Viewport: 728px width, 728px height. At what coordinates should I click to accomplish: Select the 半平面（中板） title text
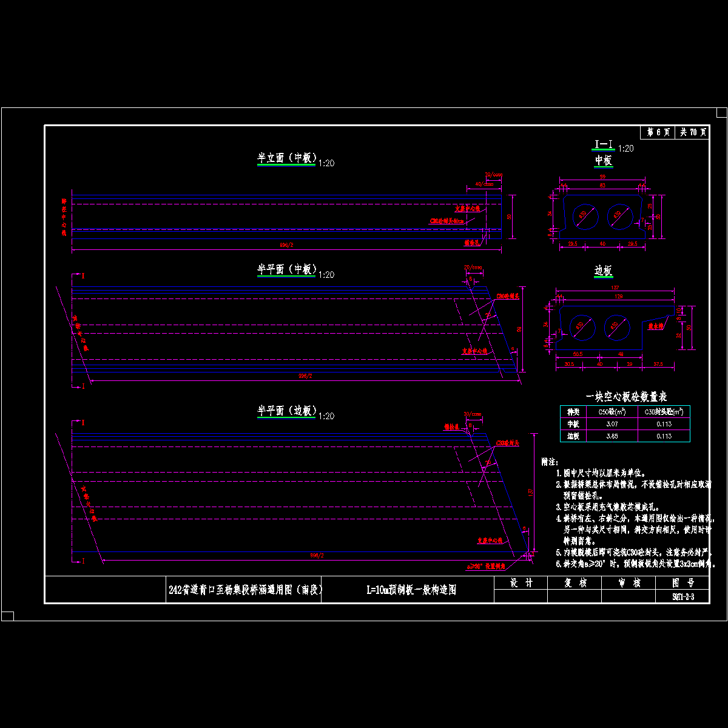point(287,269)
